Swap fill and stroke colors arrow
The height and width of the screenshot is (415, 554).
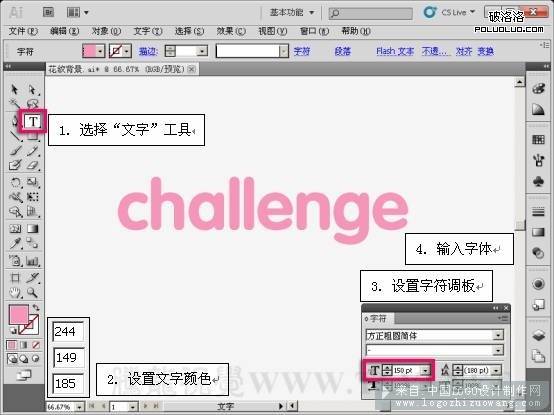(36, 308)
